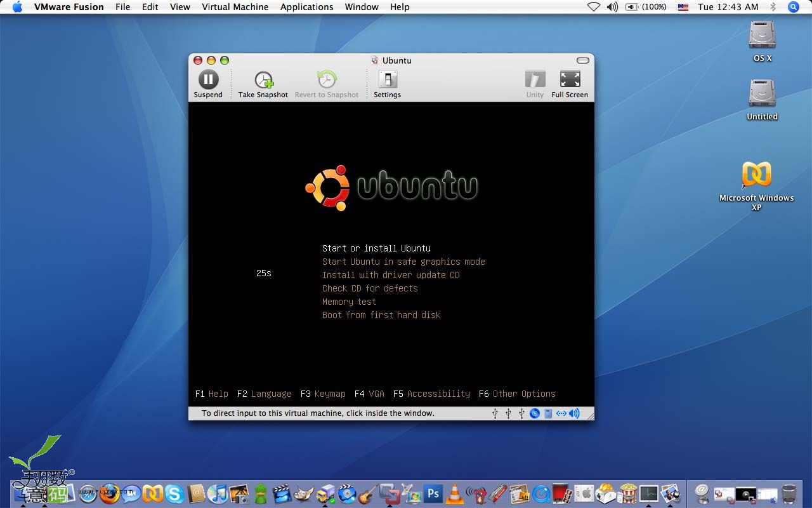Screen dimensions: 812x508
Task: Open the virtual machine Settings
Action: (387, 84)
